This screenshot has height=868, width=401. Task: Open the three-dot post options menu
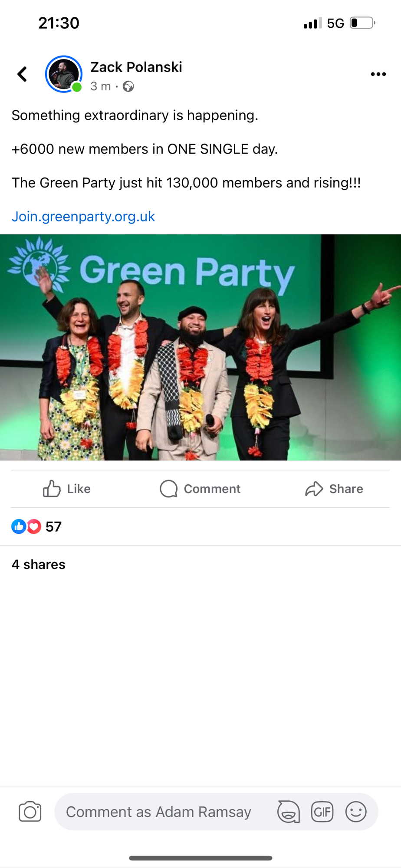[378, 74]
